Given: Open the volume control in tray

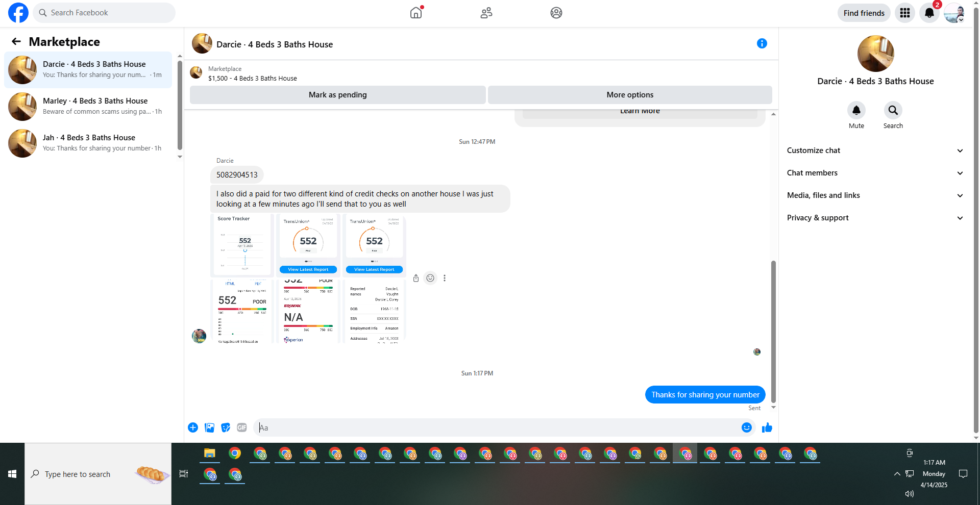Looking at the screenshot, I should coord(909,494).
